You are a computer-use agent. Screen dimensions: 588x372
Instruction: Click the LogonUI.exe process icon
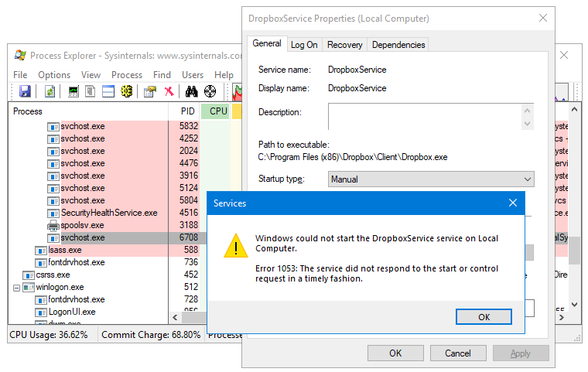pyautogui.click(x=41, y=312)
